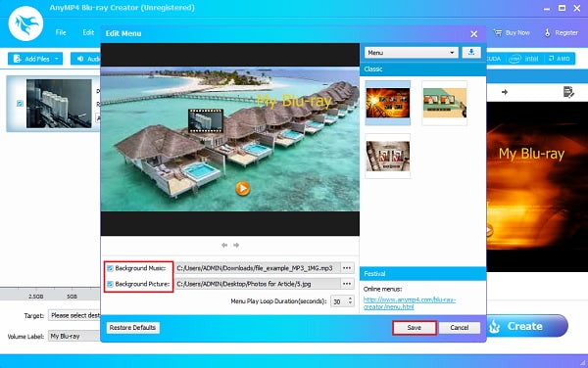The width and height of the screenshot is (588, 368).
Task: Toggle the video item checkbox in file list
Action: 20,104
